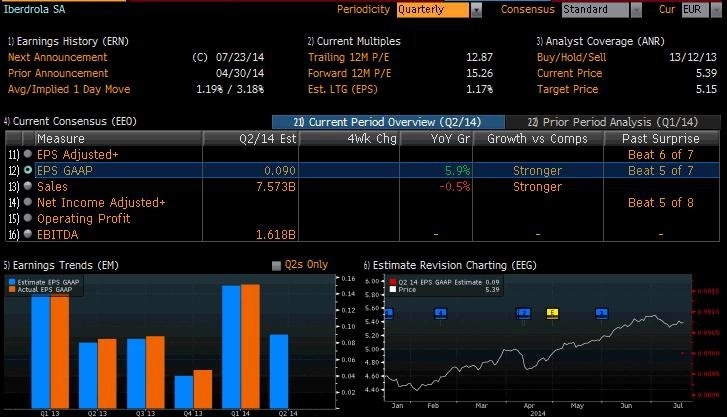Screen dimensions: 727x417
Task: Click the Buy/Hold/Sell value 13/12/13
Action: 693,58
